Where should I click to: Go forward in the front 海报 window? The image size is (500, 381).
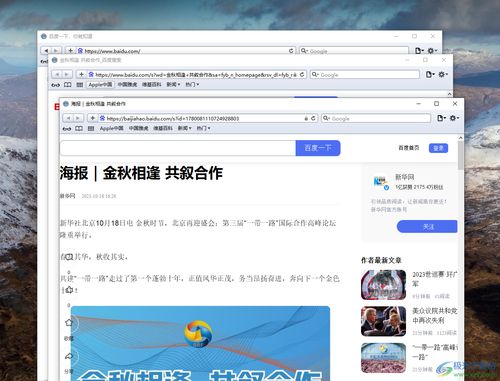click(78, 118)
